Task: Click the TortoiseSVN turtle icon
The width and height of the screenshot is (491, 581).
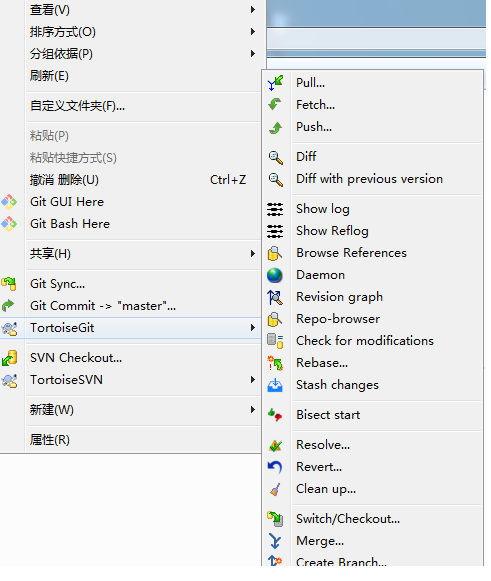Action: click(9, 380)
